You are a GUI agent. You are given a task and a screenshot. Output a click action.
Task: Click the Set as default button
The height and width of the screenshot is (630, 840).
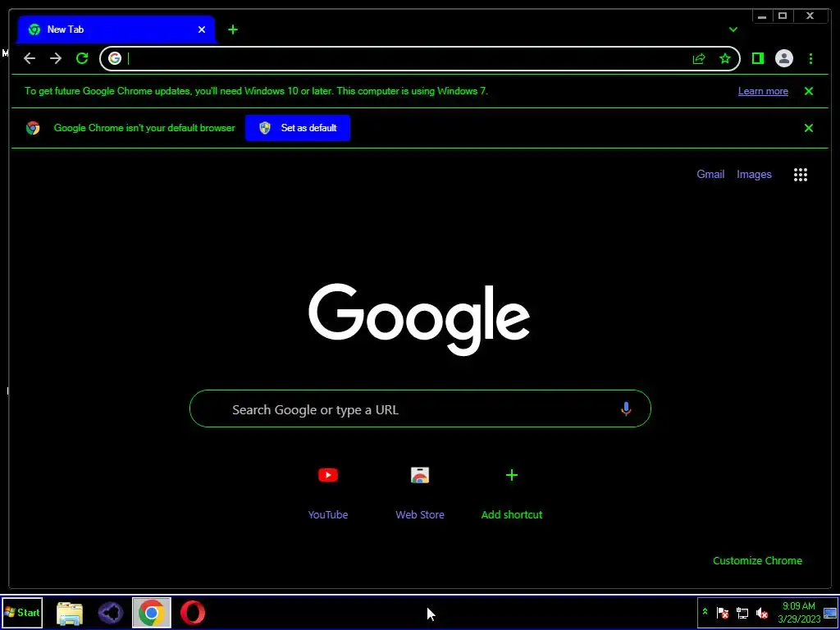298,128
